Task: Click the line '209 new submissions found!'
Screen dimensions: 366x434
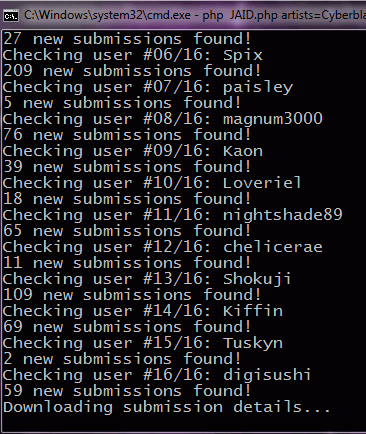Action: pyautogui.click(x=132, y=71)
